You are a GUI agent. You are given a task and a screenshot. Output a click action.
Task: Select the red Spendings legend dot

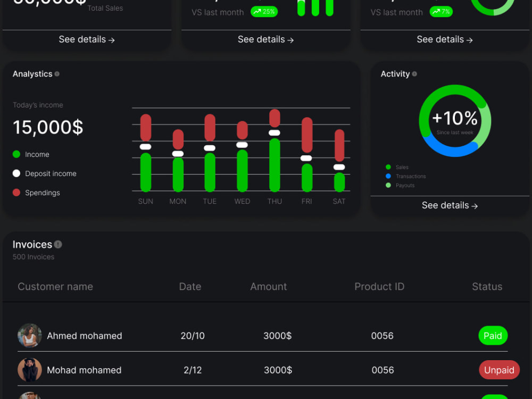coord(16,193)
